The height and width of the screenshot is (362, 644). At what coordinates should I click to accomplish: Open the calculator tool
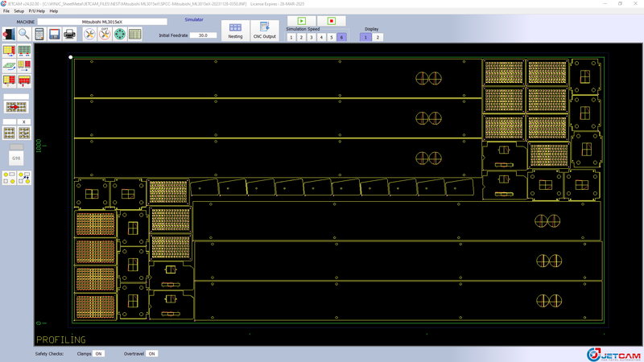(39, 35)
